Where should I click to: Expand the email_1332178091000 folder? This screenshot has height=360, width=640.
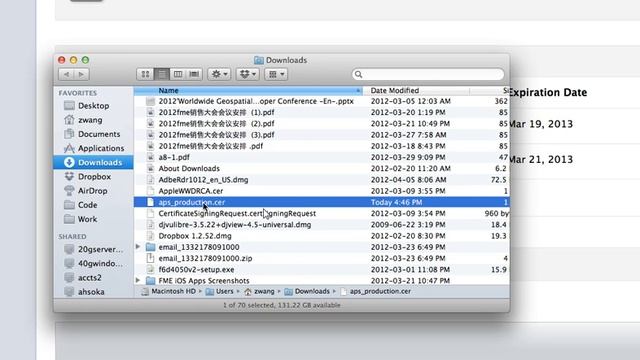[x=138, y=247]
